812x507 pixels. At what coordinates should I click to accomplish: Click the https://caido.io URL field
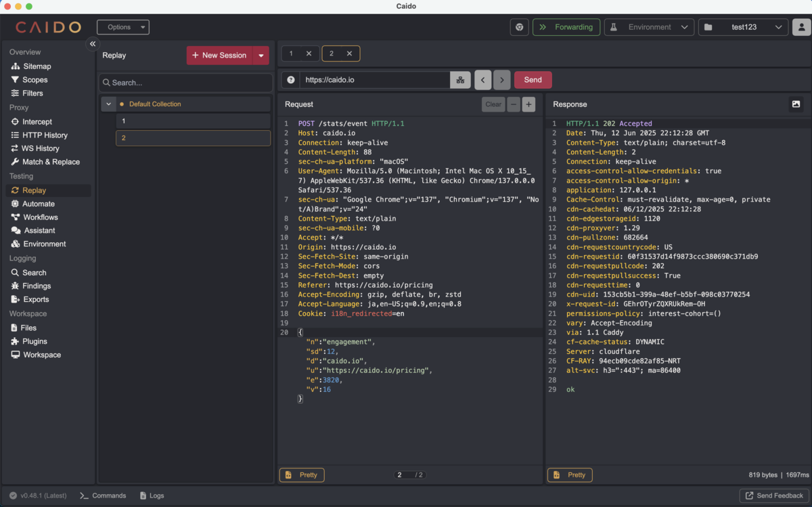point(375,80)
